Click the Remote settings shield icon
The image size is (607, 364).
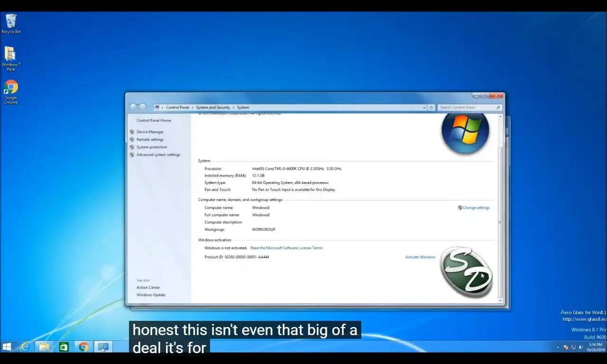click(132, 139)
